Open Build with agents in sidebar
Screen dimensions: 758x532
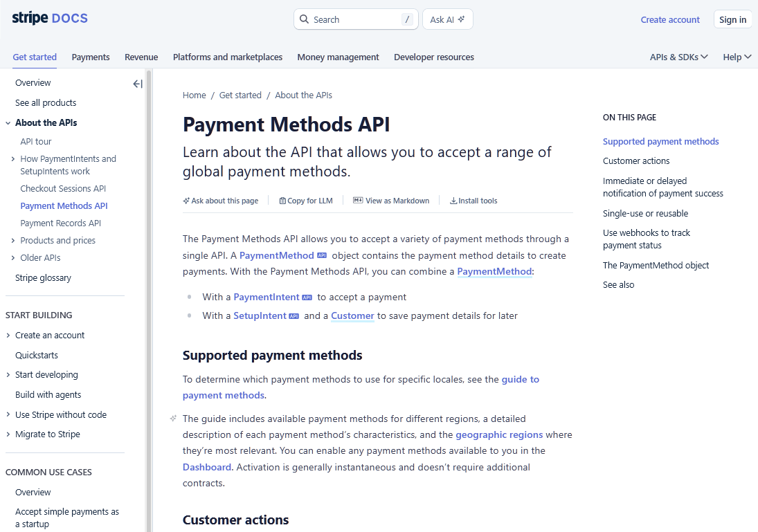click(48, 395)
